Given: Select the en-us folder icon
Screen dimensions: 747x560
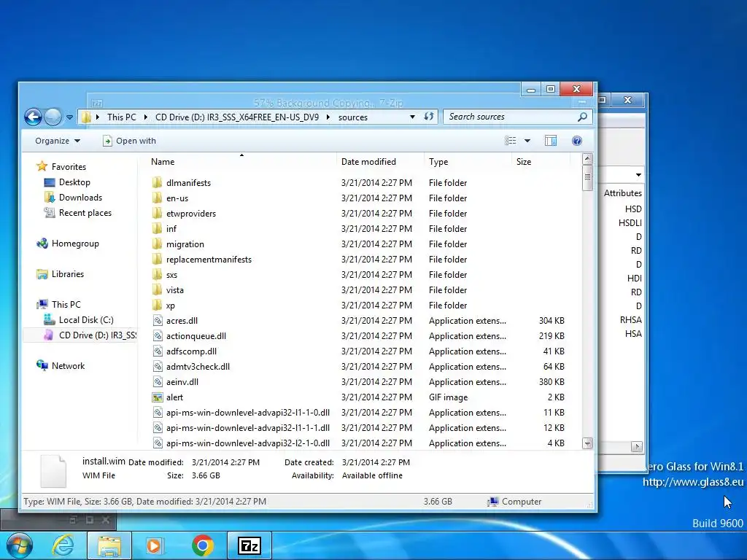Looking at the screenshot, I should point(158,198).
